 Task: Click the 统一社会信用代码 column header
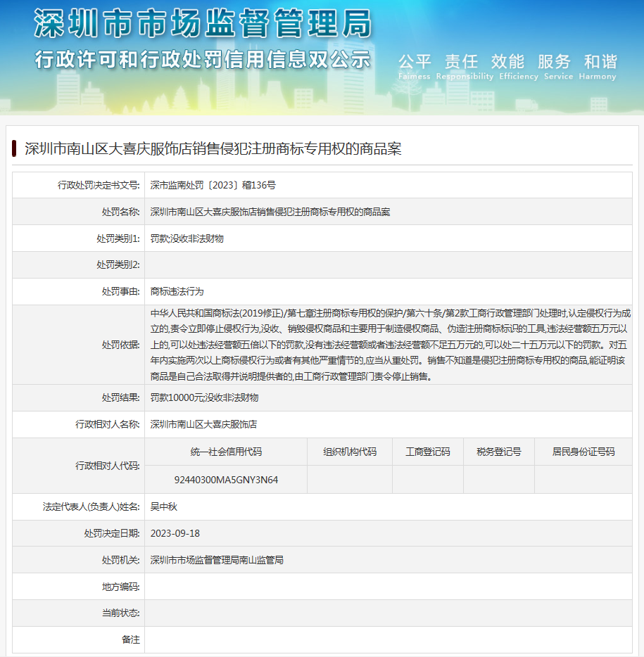(226, 452)
